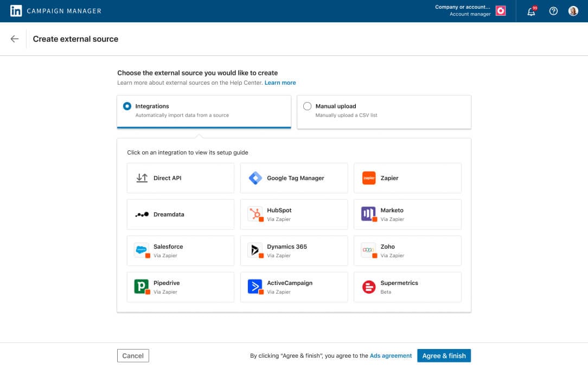Click Via Zapier text under HubSpot
The width and height of the screenshot is (588, 368).
(279, 219)
